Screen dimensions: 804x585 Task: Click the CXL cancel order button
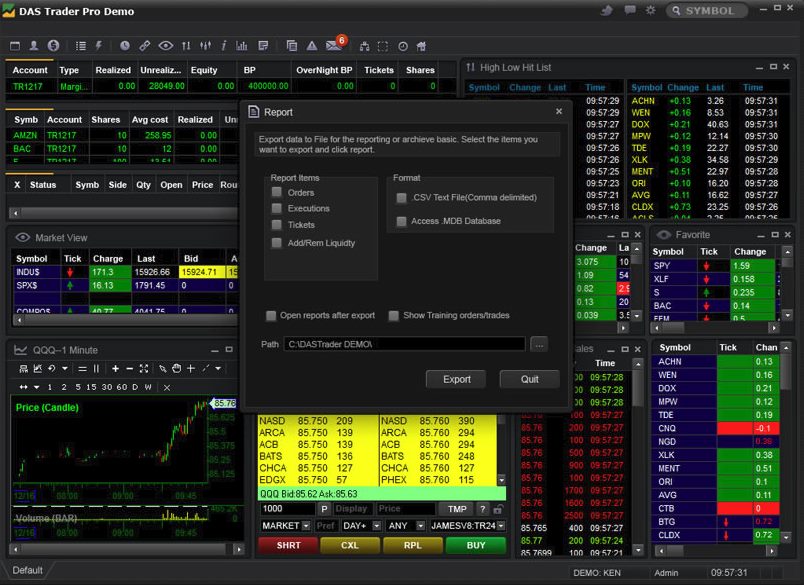click(350, 546)
